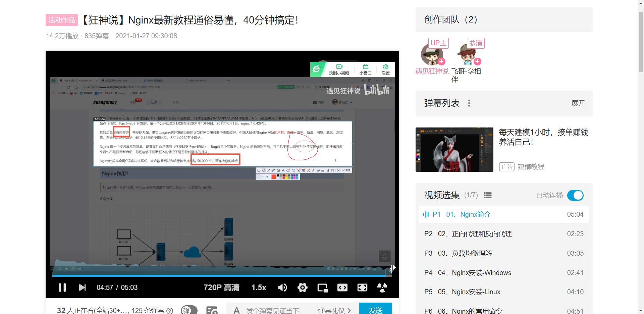This screenshot has width=644, height=314.
Task: Click 小窗口 in recorder overlay
Action: click(x=365, y=69)
